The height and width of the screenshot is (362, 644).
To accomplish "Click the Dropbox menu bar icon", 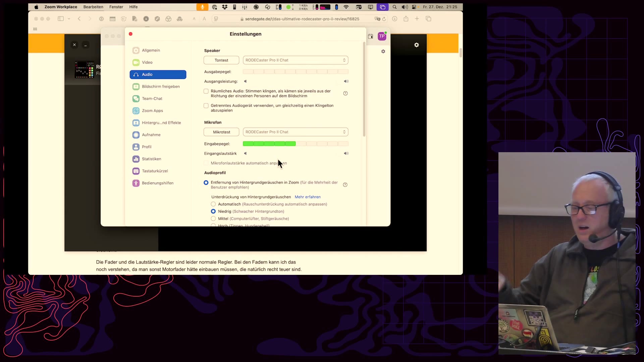I will (x=225, y=7).
